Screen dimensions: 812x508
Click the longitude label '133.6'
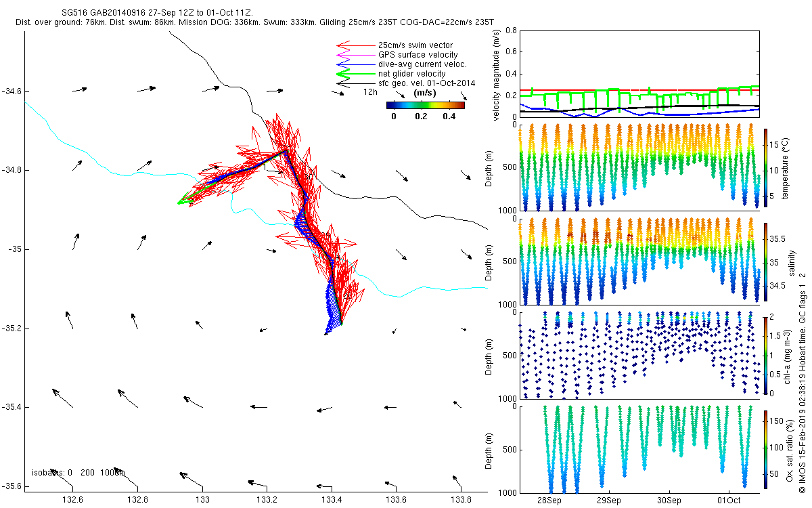(397, 500)
